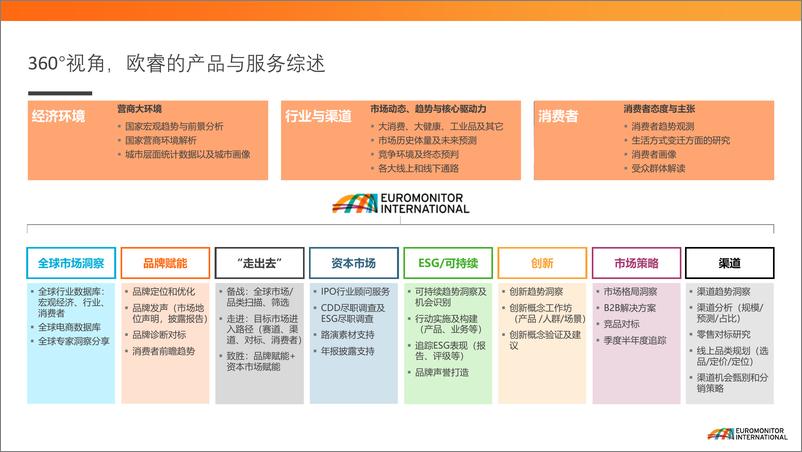Viewport: 802px width, 452px height.
Task: Click the center Euromonitor International logo
Action: pos(400,204)
